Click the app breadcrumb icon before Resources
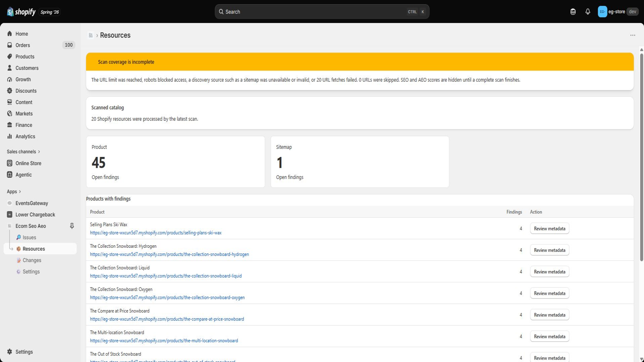Image resolution: width=644 pixels, height=362 pixels. (x=91, y=35)
